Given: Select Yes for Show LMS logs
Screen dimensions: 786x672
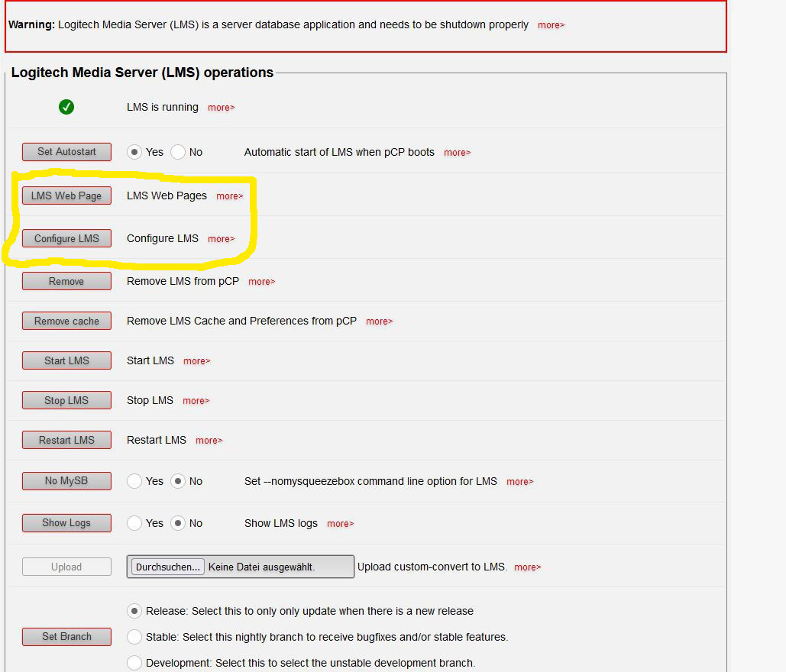Looking at the screenshot, I should coord(134,523).
